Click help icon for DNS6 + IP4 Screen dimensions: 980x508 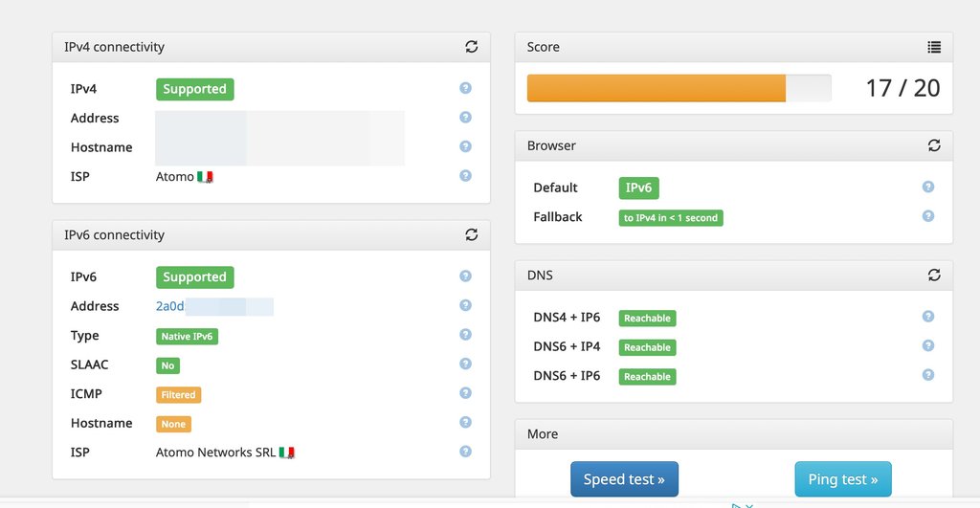(927, 346)
